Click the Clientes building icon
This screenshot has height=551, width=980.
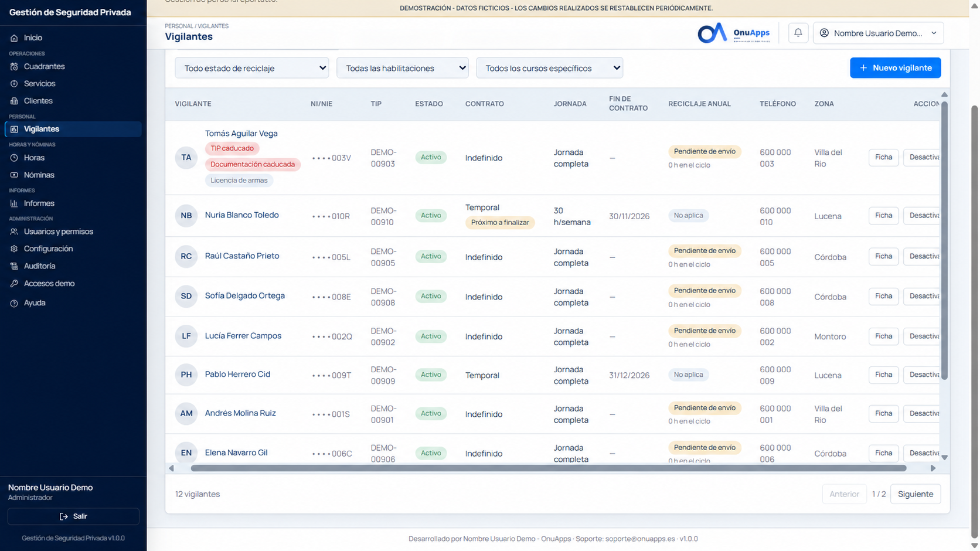coord(14,101)
